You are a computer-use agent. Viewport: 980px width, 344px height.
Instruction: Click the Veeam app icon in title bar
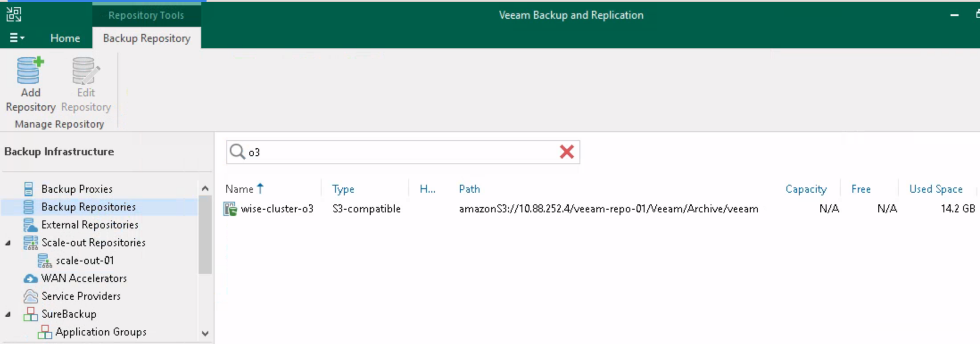(14, 14)
